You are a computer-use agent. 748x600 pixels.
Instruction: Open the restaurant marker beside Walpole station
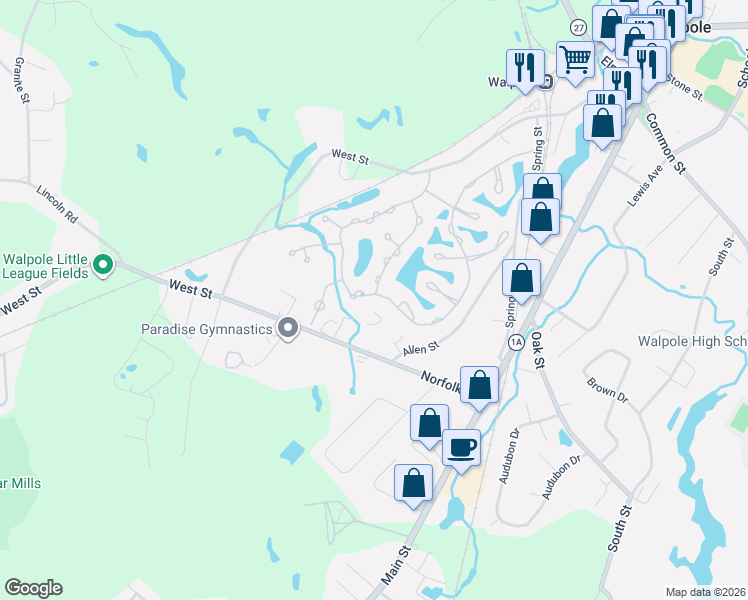point(525,69)
